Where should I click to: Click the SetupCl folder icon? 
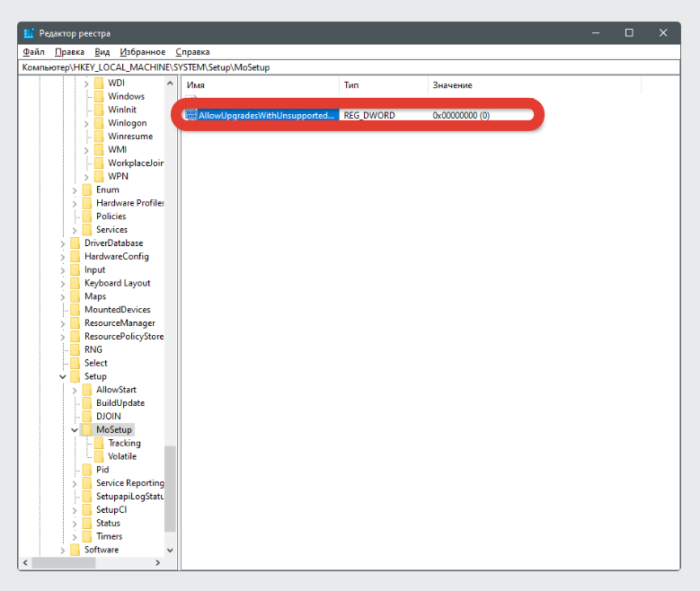87,510
